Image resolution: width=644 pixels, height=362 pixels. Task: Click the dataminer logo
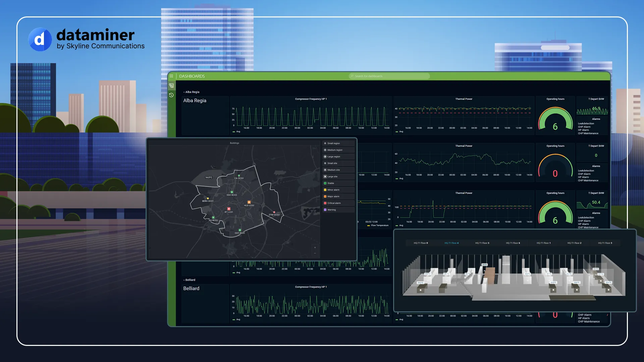click(x=87, y=39)
